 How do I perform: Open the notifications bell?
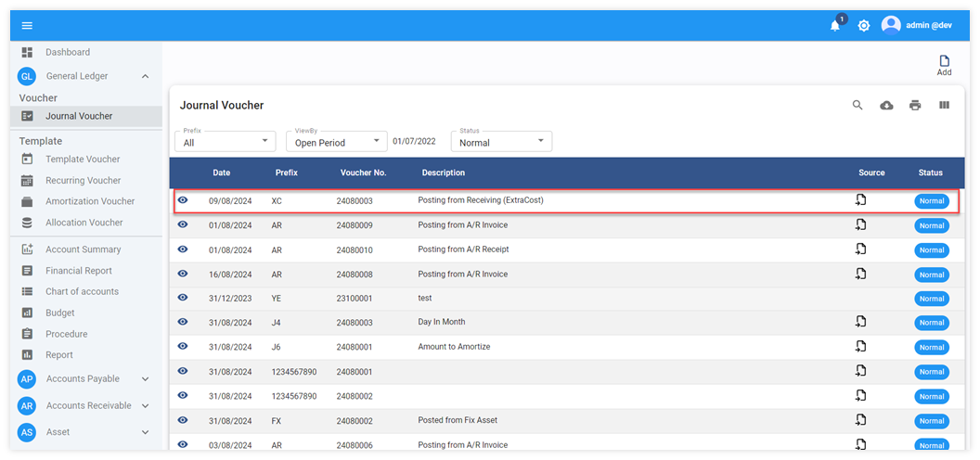[x=834, y=26]
